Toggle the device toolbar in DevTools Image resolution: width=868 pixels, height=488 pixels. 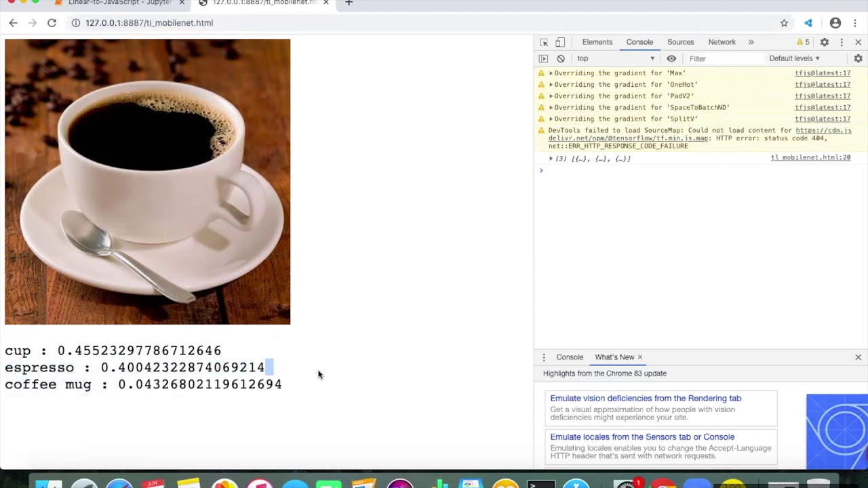tap(560, 42)
